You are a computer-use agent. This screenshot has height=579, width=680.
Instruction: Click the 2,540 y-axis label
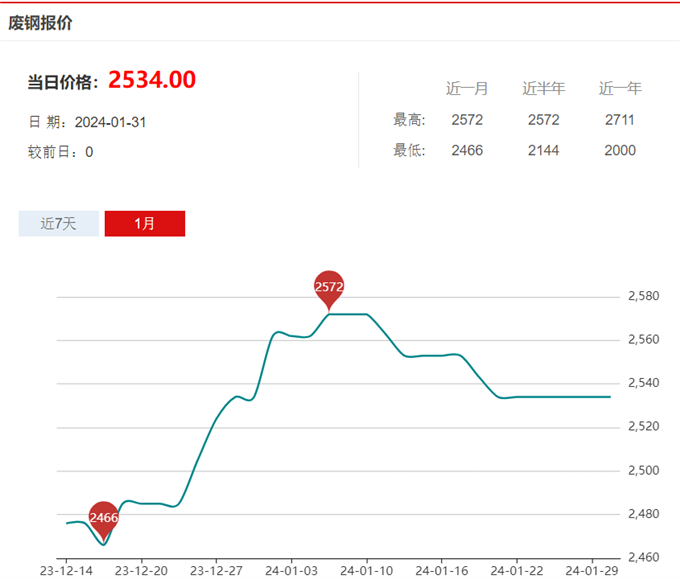[644, 383]
